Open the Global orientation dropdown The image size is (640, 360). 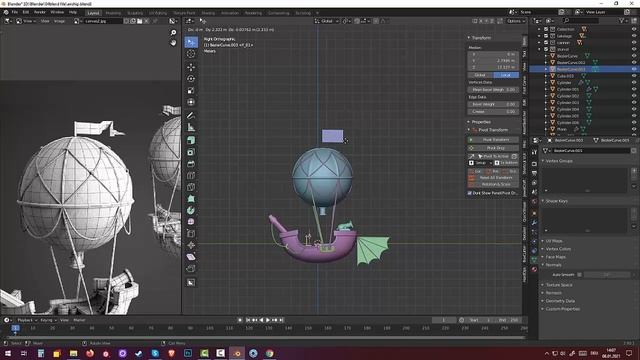[327, 21]
